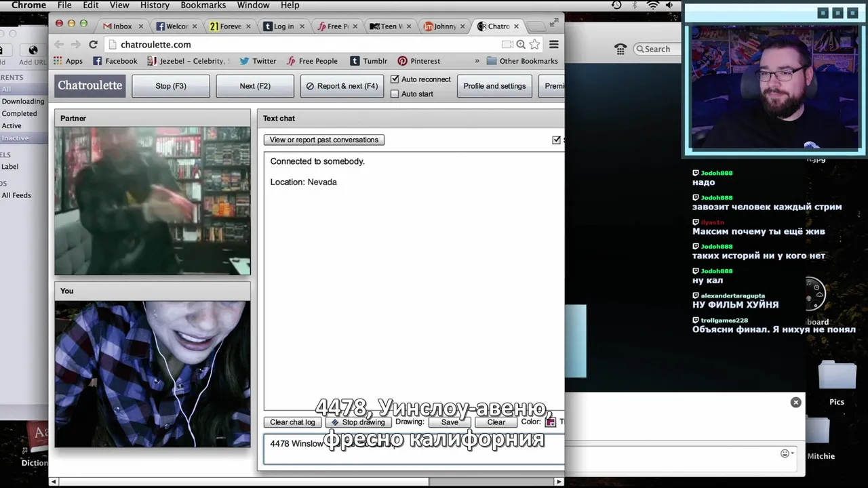Close the Gmail Inbox tab

coord(141,26)
